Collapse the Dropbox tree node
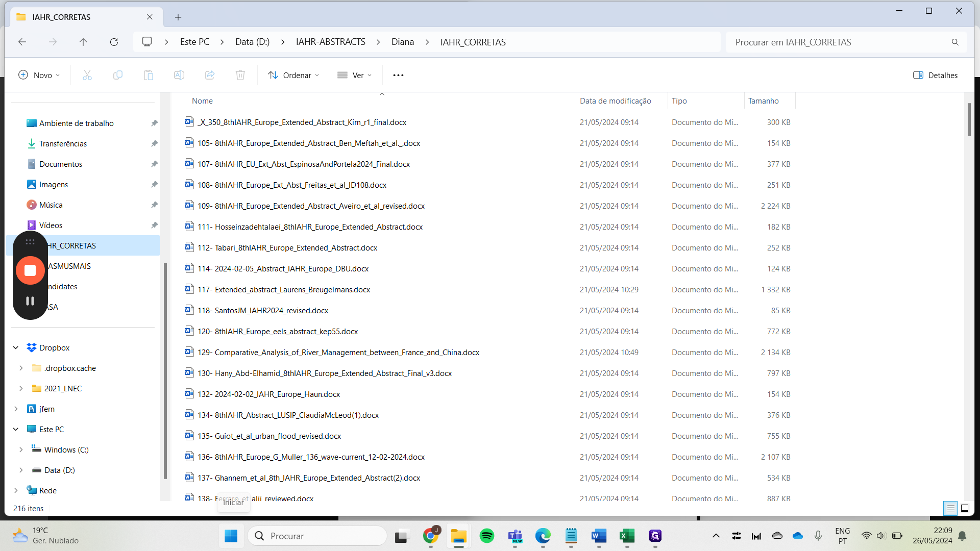 pyautogui.click(x=16, y=348)
